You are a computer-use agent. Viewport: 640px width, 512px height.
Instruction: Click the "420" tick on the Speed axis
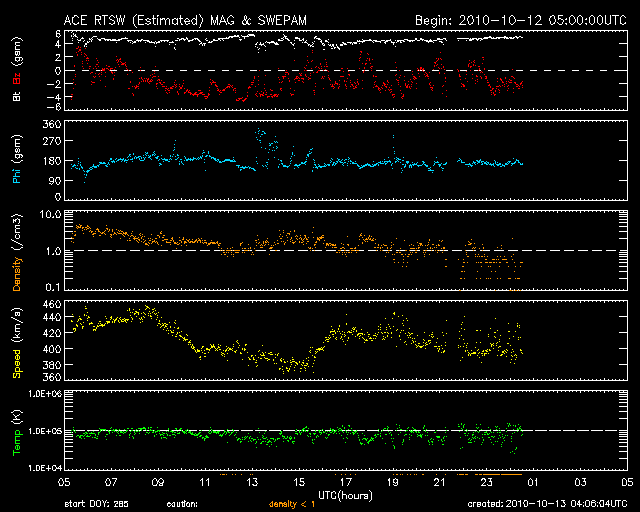coord(52,333)
